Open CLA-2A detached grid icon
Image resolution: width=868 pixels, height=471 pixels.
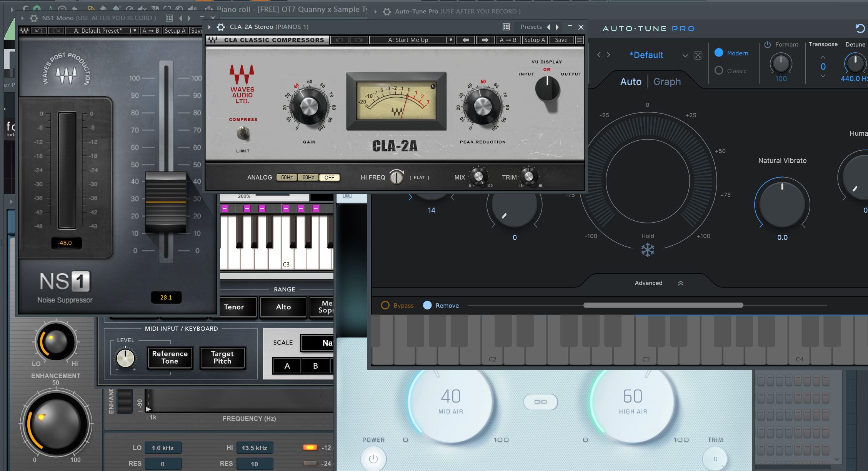tap(506, 27)
